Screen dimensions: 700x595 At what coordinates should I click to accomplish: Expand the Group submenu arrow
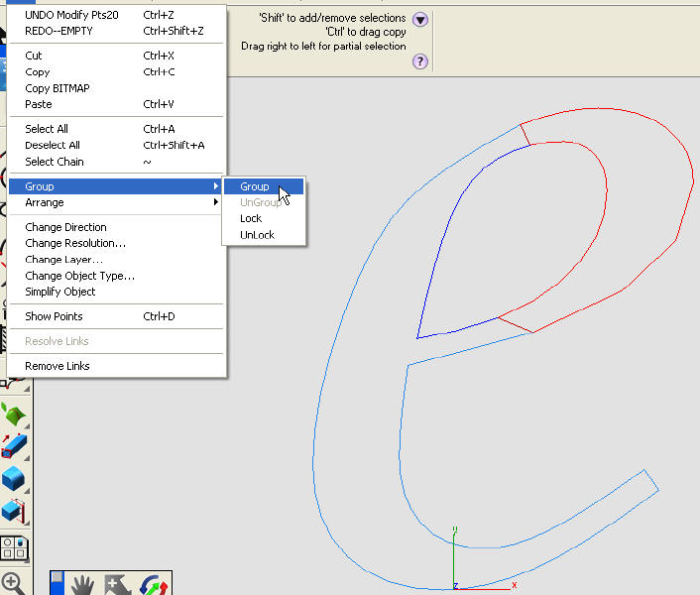[216, 186]
